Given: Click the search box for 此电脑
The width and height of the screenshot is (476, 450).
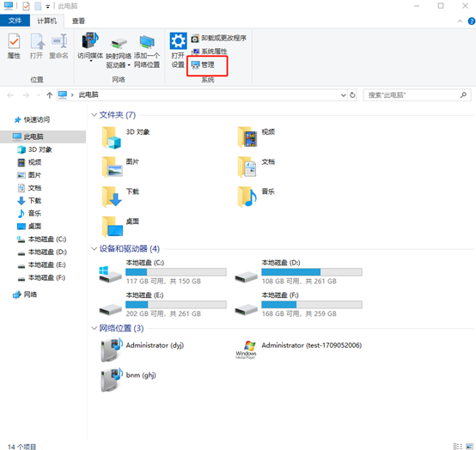Looking at the screenshot, I should (x=417, y=95).
